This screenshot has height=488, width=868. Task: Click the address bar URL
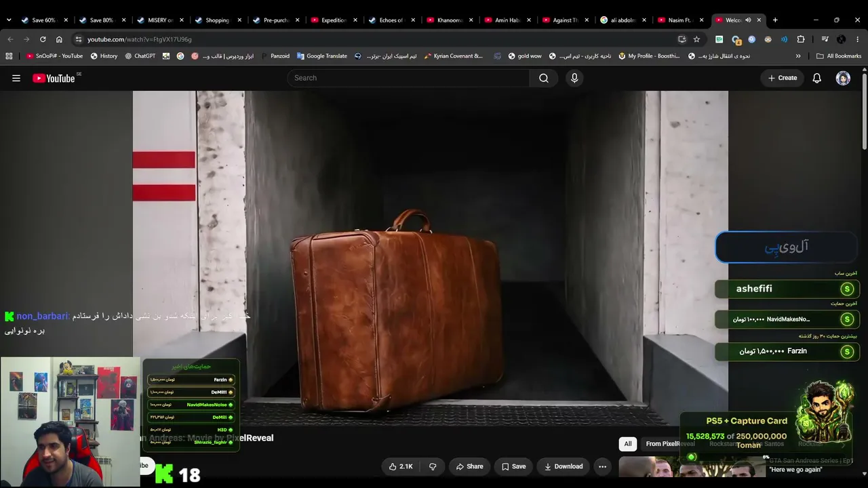tap(140, 39)
